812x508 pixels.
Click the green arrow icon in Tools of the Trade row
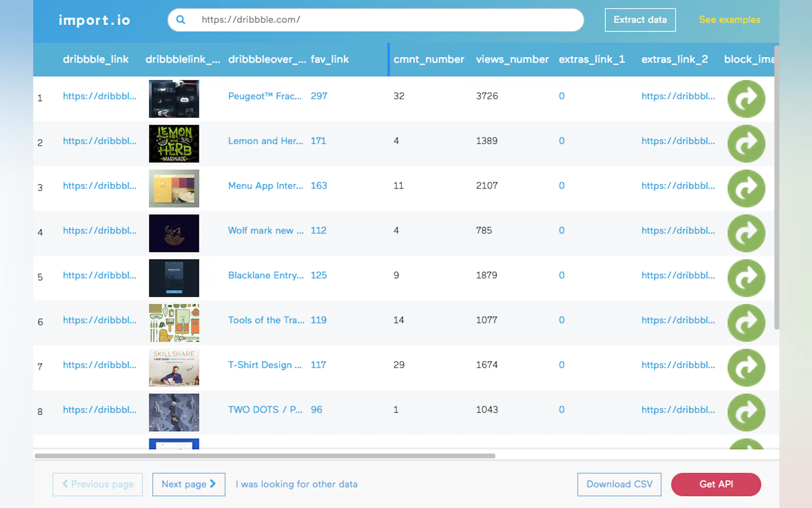click(x=746, y=323)
